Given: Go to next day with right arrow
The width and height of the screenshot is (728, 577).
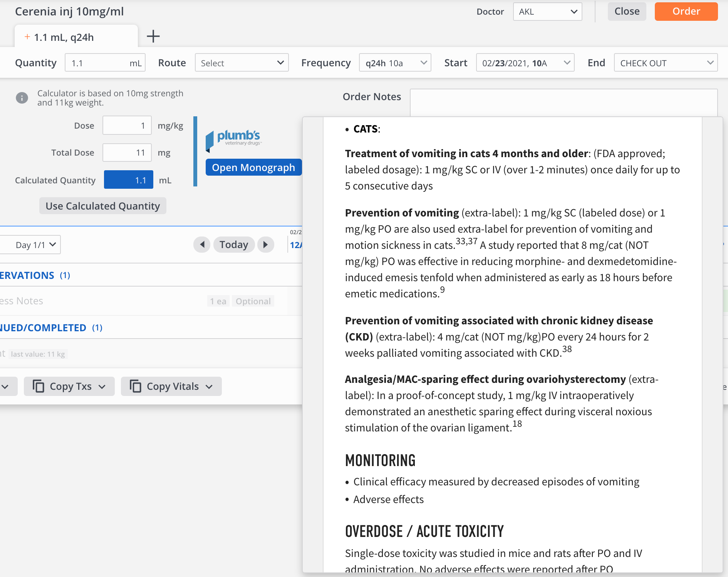Looking at the screenshot, I should point(265,245).
